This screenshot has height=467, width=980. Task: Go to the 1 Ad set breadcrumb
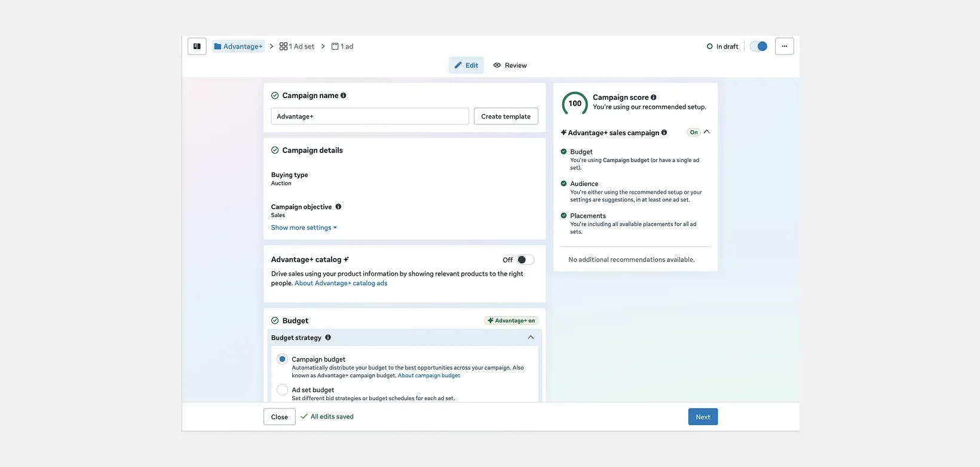296,46
